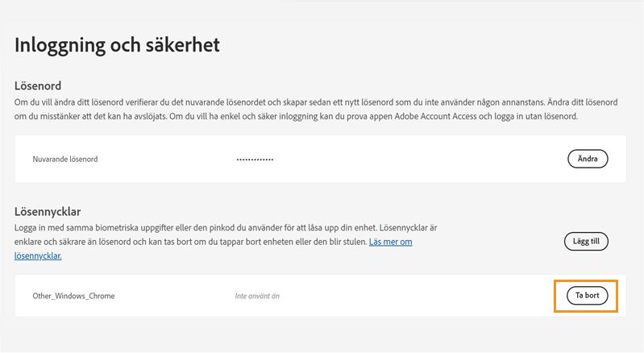Click the Ändra button for the password
This screenshot has height=353, width=644.
(x=587, y=159)
